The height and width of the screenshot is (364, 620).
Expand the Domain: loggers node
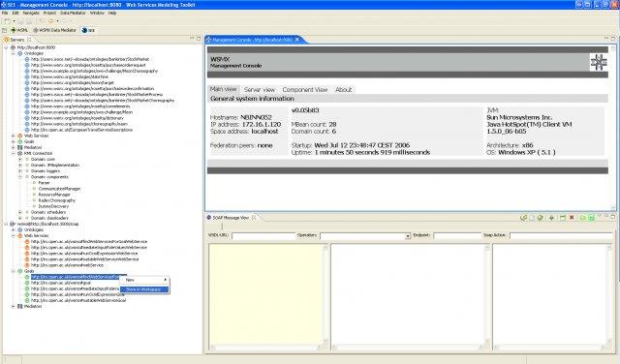click(20, 171)
